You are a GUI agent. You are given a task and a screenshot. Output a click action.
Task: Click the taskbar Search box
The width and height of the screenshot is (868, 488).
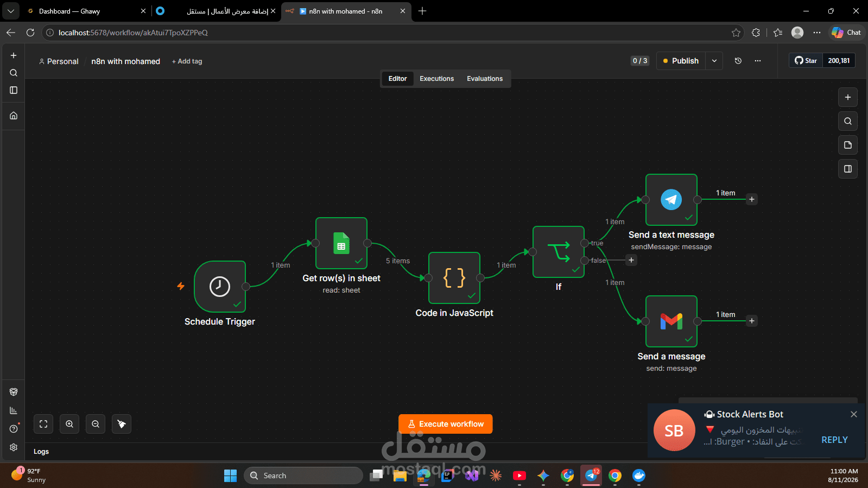click(303, 476)
